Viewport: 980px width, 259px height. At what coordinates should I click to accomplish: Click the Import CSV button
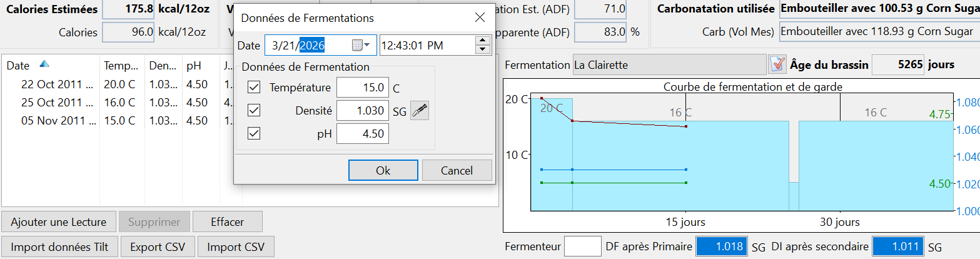[x=236, y=246]
